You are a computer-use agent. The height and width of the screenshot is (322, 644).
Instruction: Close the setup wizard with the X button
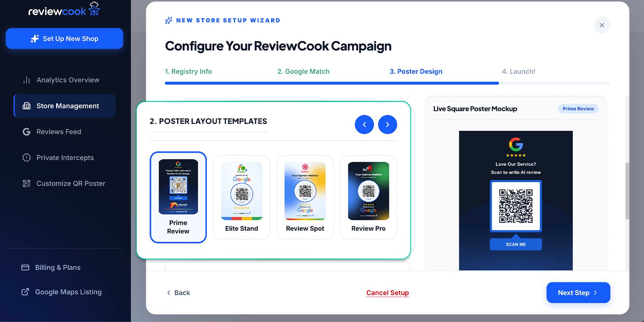[x=602, y=25]
